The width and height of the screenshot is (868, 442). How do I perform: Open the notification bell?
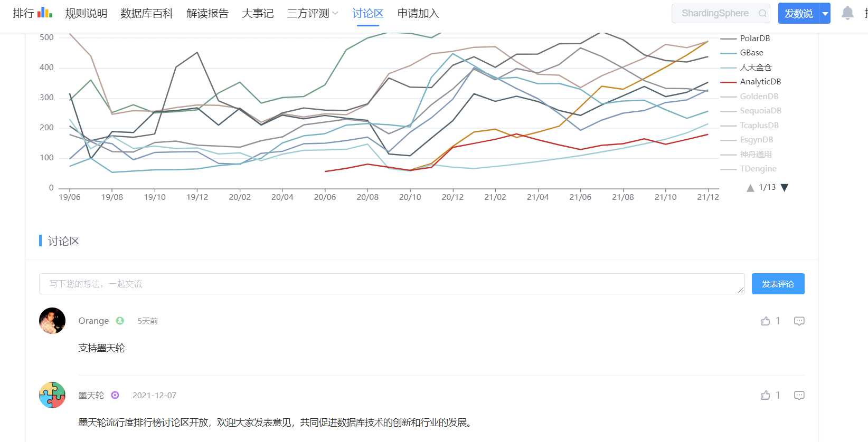847,13
